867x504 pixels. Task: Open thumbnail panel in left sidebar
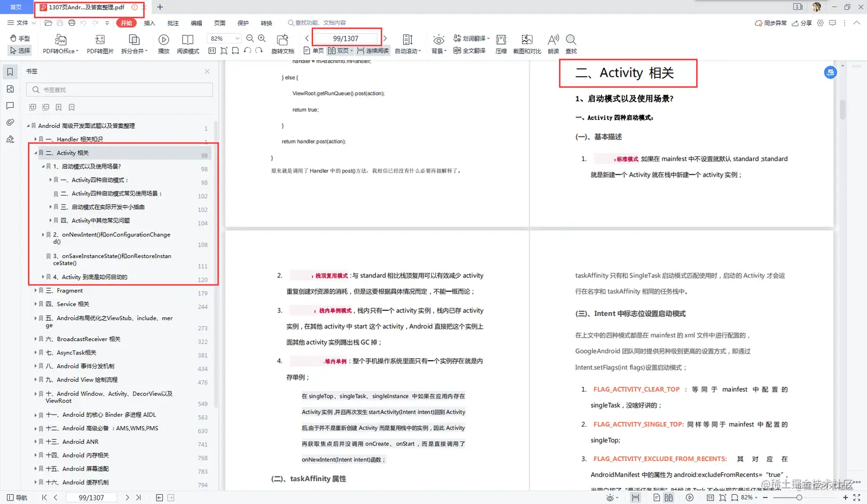[x=10, y=89]
